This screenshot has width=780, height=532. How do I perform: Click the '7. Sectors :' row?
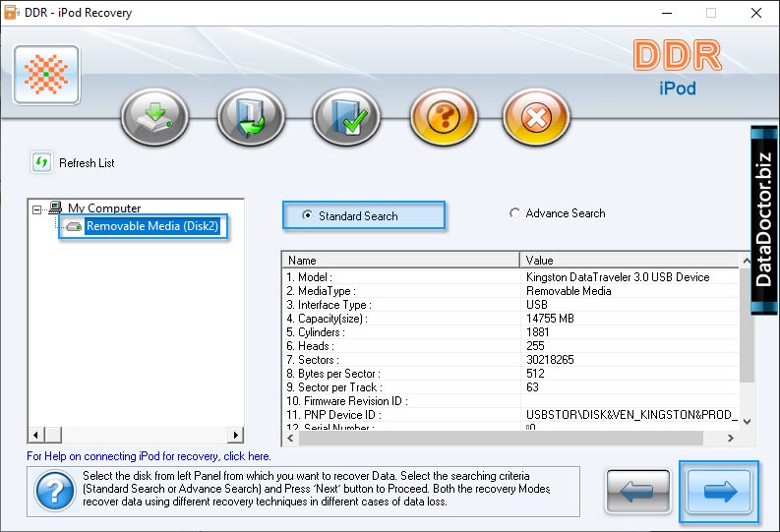[x=510, y=360]
